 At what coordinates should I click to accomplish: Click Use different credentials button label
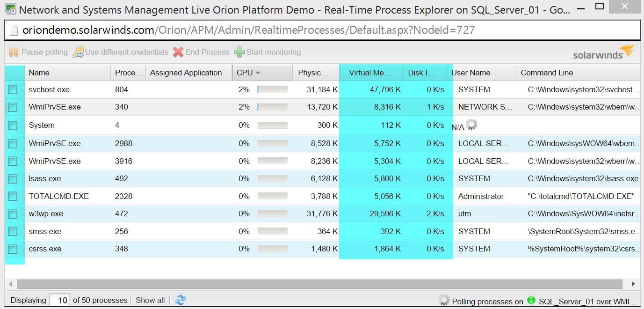tap(126, 52)
